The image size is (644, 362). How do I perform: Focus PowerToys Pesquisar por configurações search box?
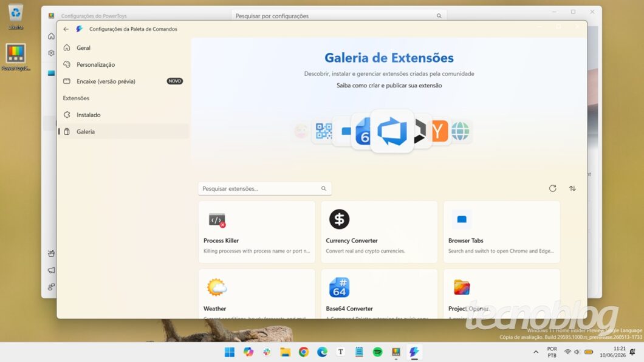click(339, 16)
